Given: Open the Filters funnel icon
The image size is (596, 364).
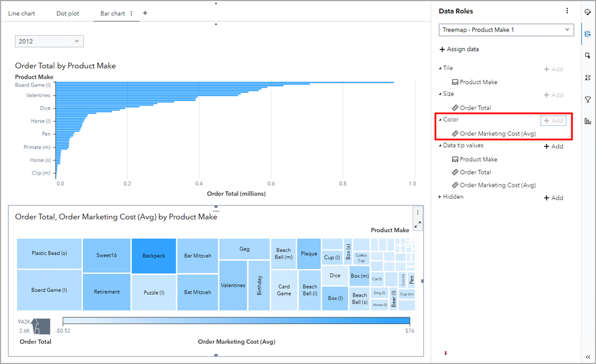Looking at the screenshot, I should click(588, 100).
